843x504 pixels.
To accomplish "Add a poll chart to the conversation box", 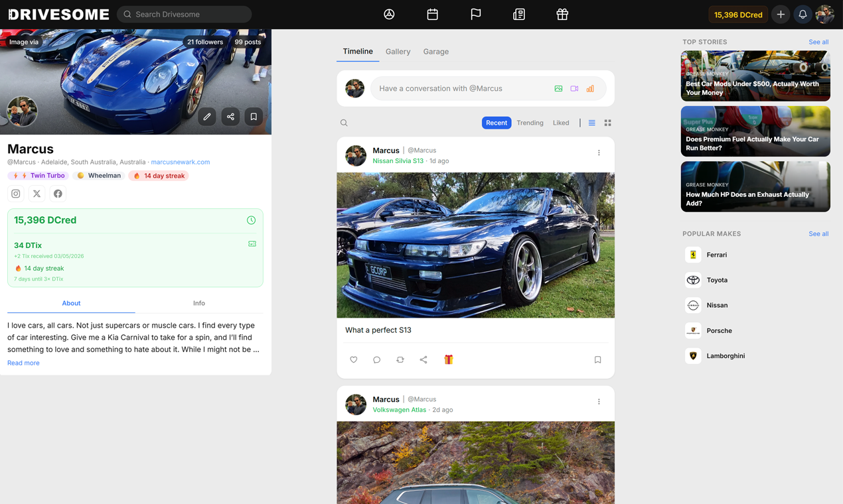I will click(590, 88).
